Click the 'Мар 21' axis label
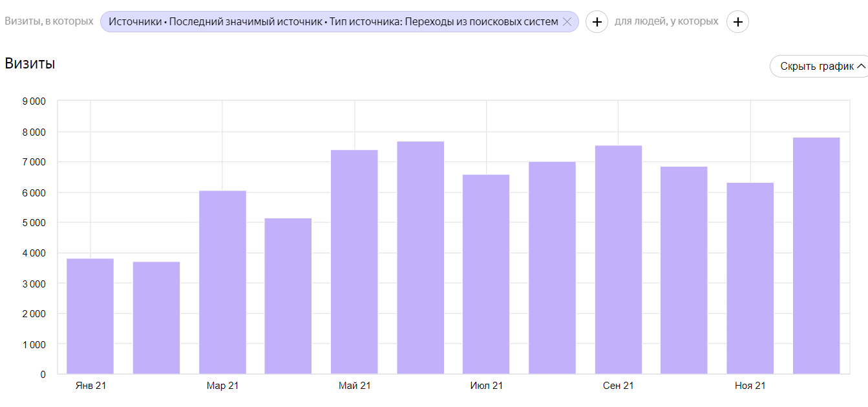The height and width of the screenshot is (407, 868). coord(222,386)
